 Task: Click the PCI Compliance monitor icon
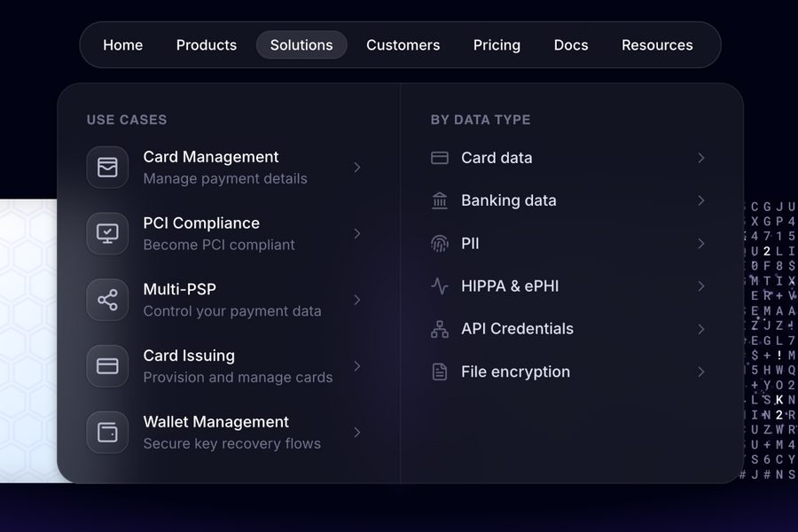click(106, 233)
